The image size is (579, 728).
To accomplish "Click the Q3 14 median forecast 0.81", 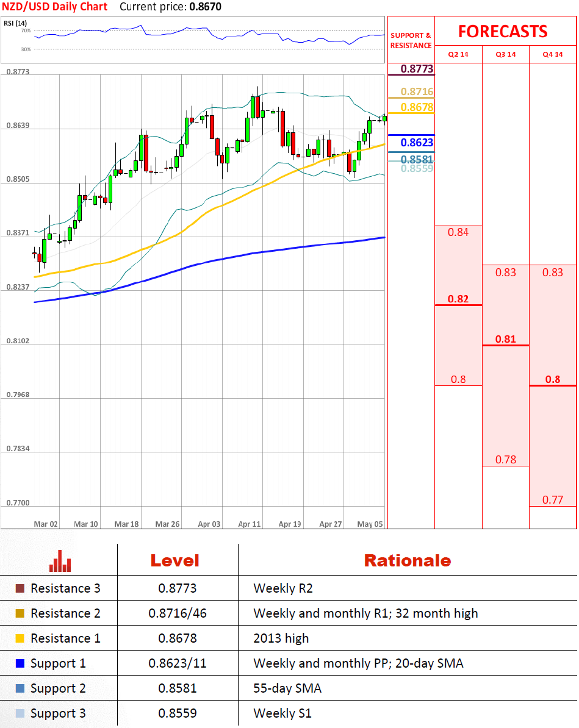I will tap(506, 340).
